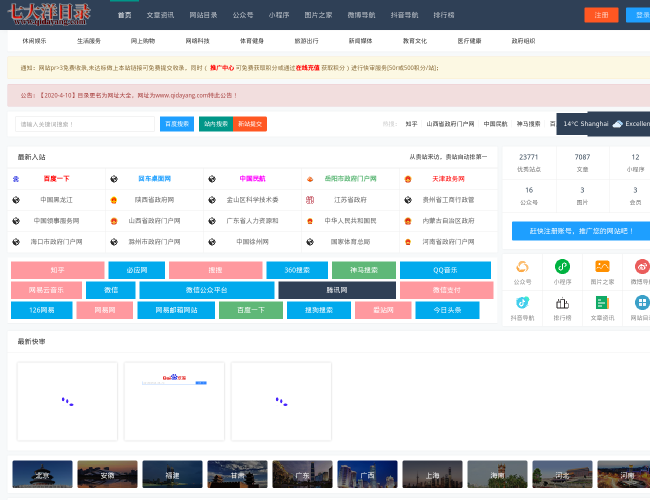Click the weather cloud icon beside Shanghai

pos(618,124)
